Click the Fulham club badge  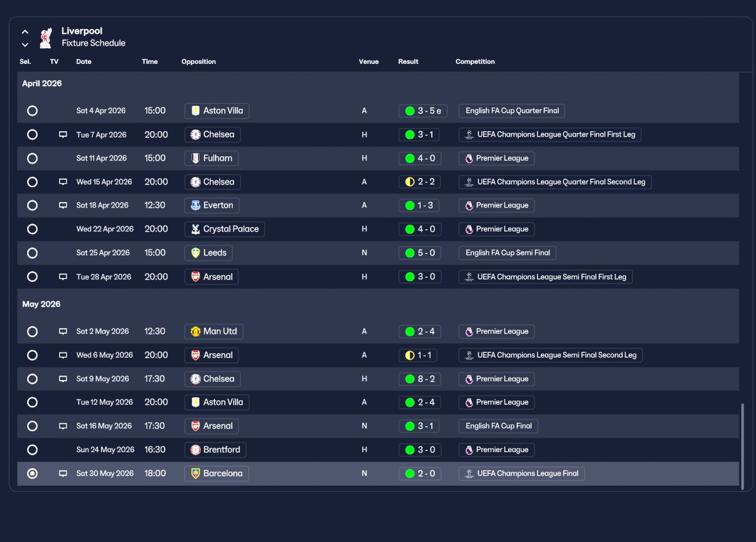[x=195, y=158]
